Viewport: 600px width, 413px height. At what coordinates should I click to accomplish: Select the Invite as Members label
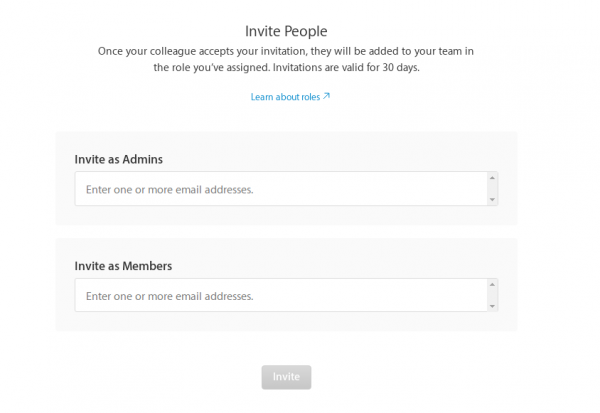point(123,266)
